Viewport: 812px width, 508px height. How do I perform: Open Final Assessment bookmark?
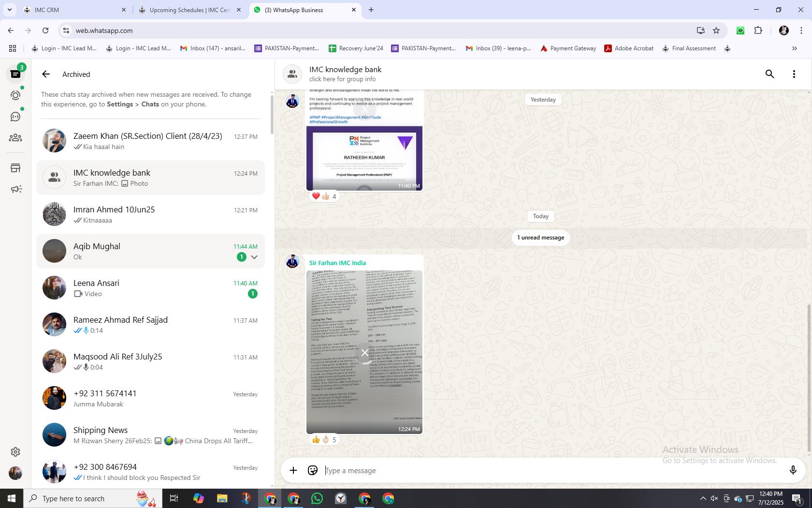click(x=689, y=48)
